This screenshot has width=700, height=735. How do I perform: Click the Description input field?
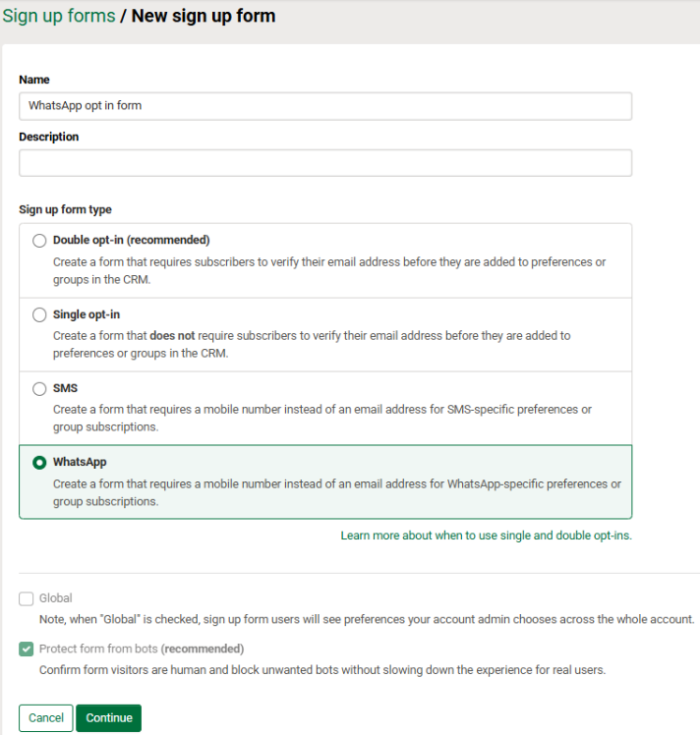[x=325, y=163]
